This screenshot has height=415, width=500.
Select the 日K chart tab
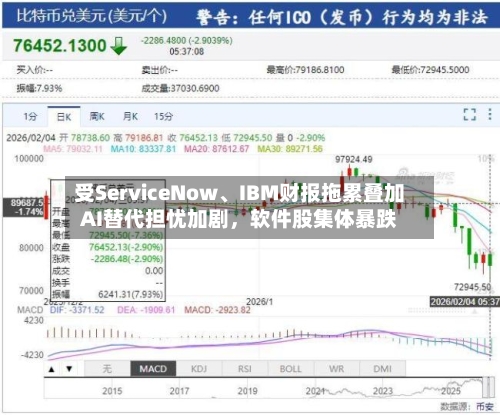[x=64, y=117]
